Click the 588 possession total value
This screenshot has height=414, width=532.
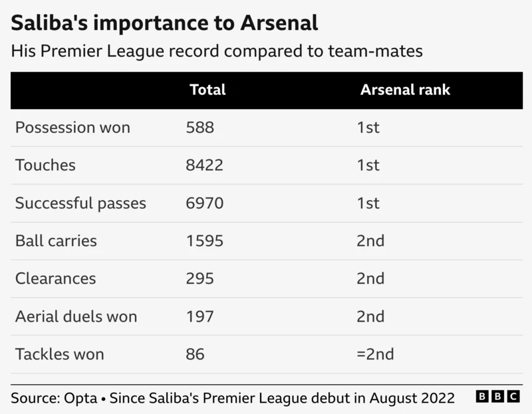click(200, 128)
